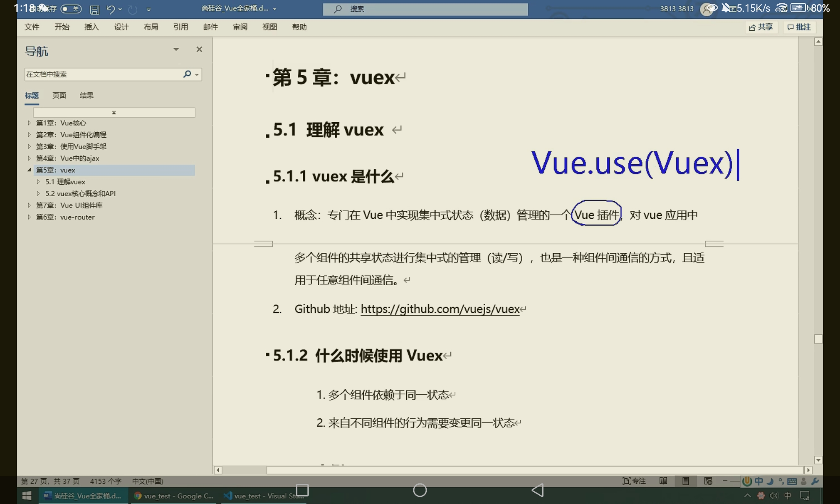Switch to Web Layout view icon

708,481
